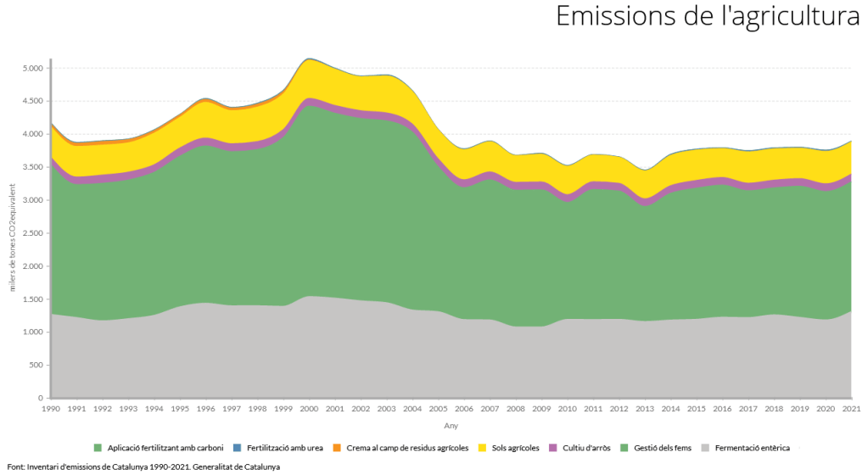Click the Crema al camp de residus agrícoles label
The image size is (868, 475).
coord(407,447)
